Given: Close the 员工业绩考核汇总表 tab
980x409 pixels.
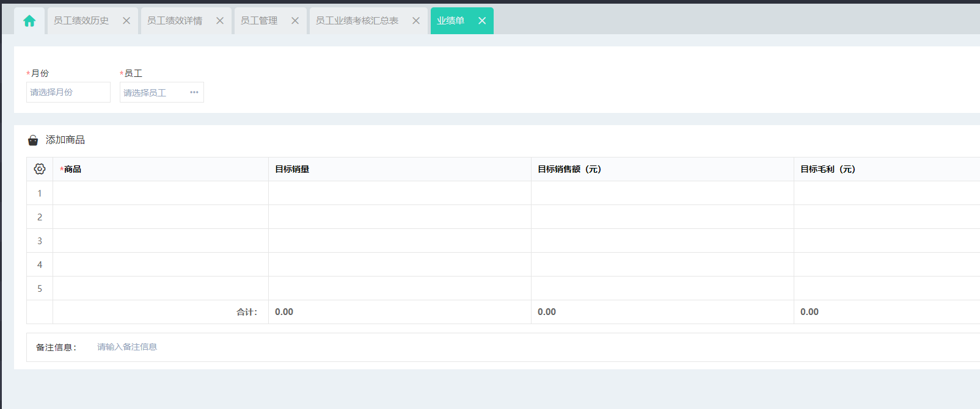Looking at the screenshot, I should [x=416, y=21].
